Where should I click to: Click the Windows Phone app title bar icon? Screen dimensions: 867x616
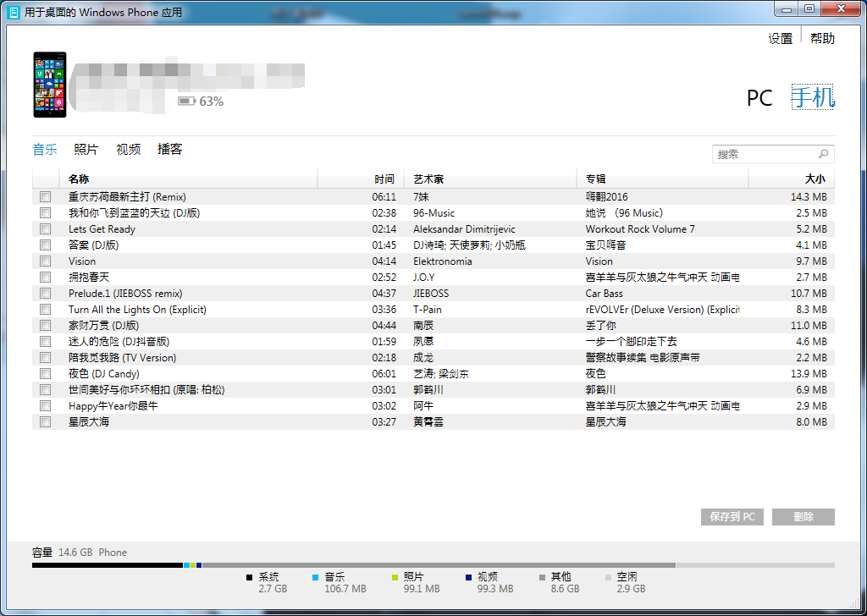14,13
